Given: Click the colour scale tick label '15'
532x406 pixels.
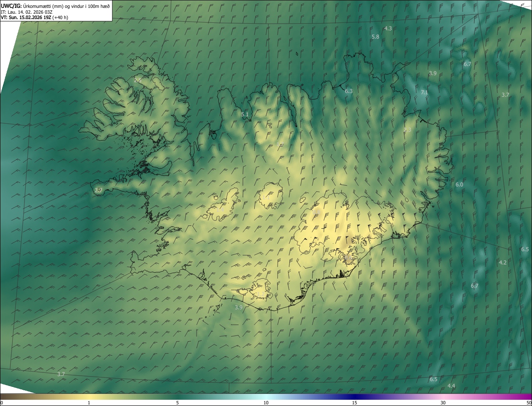Looking at the screenshot, I should [x=355, y=403].
